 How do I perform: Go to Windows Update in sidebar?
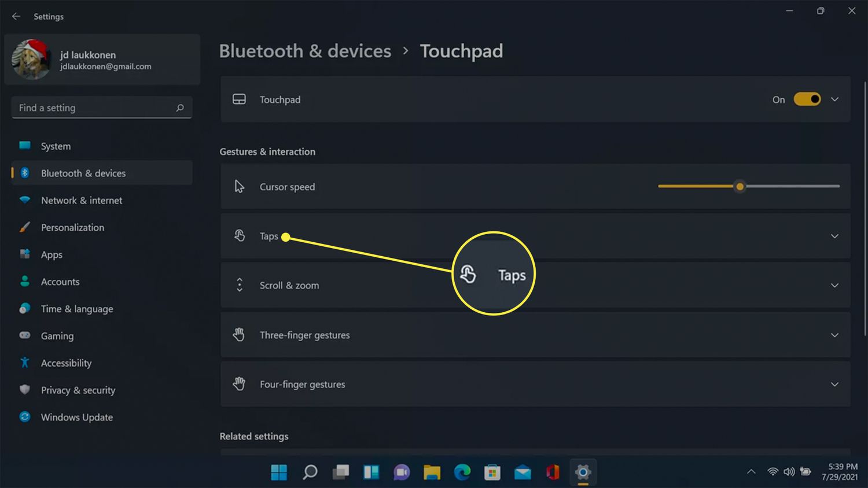[76, 417]
